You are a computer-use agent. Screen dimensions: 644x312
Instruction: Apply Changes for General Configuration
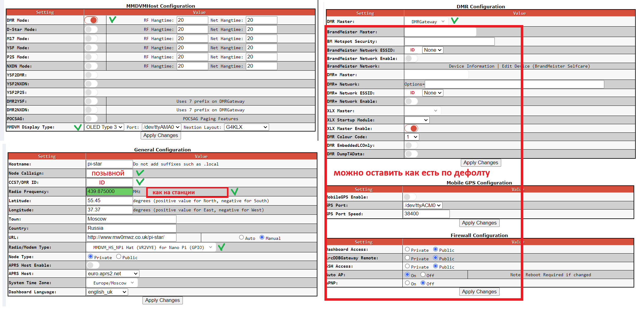point(162,300)
